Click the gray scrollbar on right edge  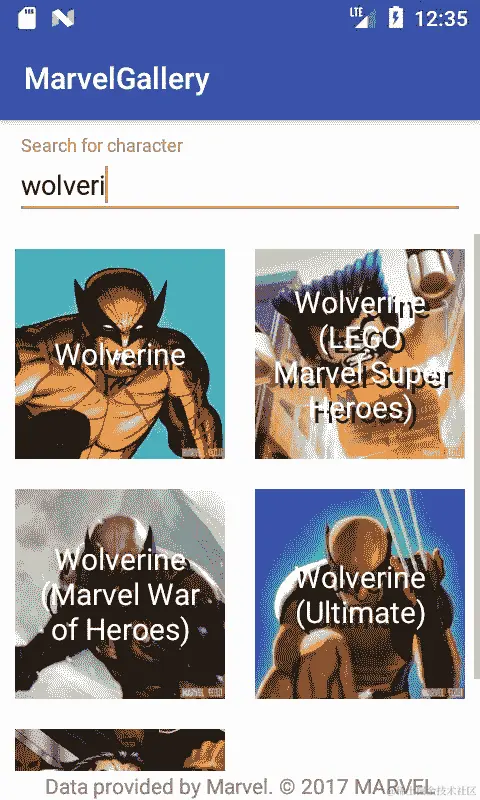[477, 457]
